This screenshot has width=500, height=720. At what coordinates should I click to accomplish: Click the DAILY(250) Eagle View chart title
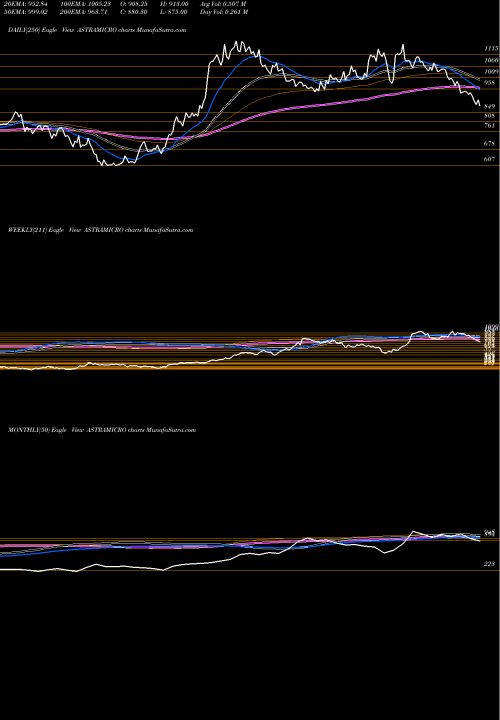pyautogui.click(x=97, y=30)
